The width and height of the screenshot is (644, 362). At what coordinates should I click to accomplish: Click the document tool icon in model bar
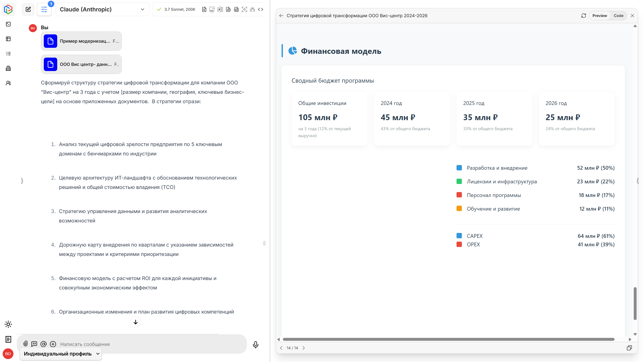click(x=204, y=9)
